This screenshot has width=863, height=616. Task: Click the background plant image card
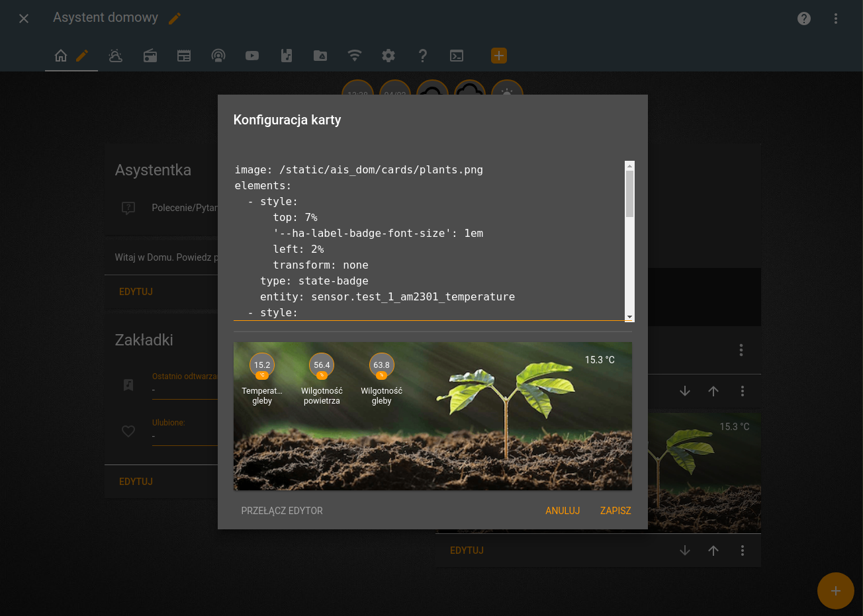click(x=704, y=472)
